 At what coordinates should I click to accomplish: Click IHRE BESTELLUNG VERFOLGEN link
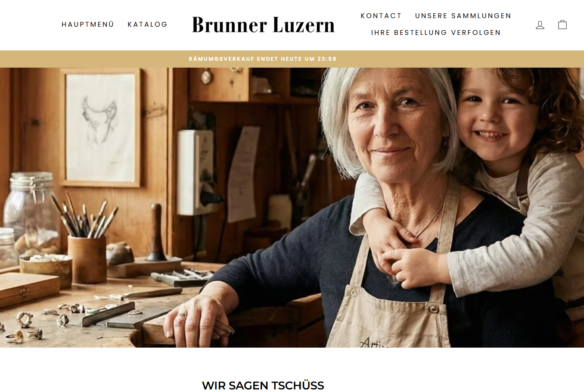point(436,33)
